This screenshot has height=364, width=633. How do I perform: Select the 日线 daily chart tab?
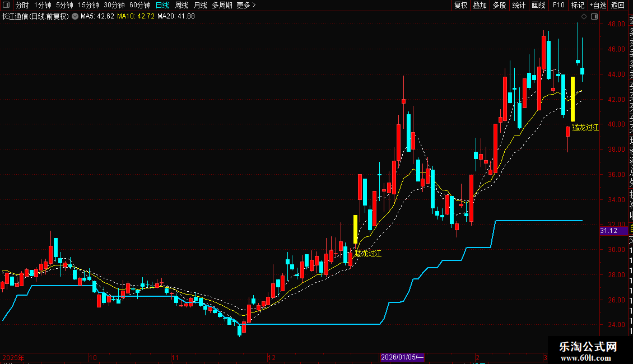[x=162, y=5]
